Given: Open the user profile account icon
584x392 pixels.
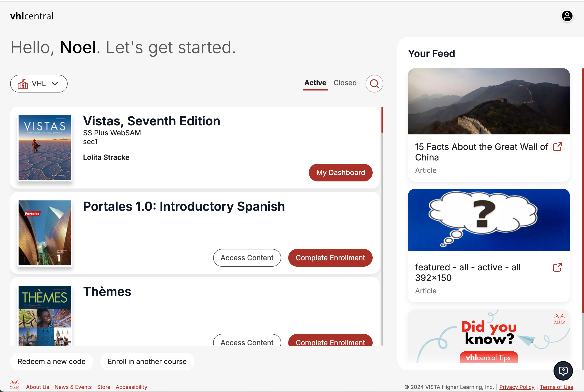Looking at the screenshot, I should (x=567, y=16).
